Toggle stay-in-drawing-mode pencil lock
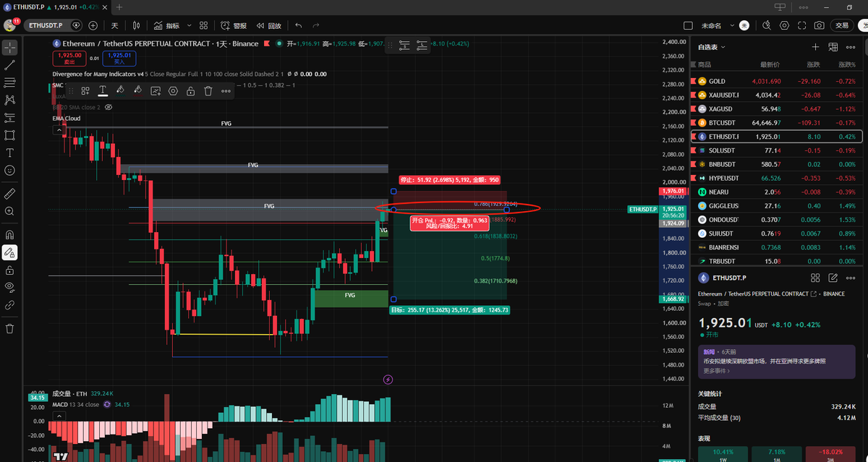The image size is (868, 462). [9, 252]
